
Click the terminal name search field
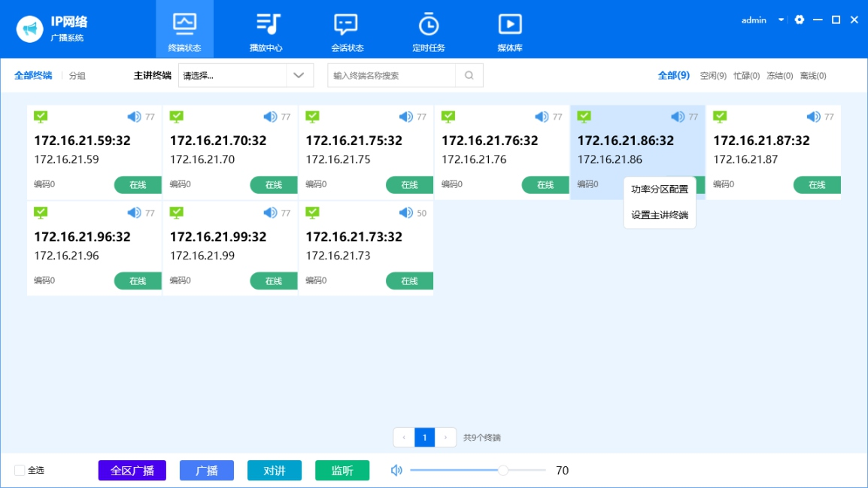click(x=391, y=75)
